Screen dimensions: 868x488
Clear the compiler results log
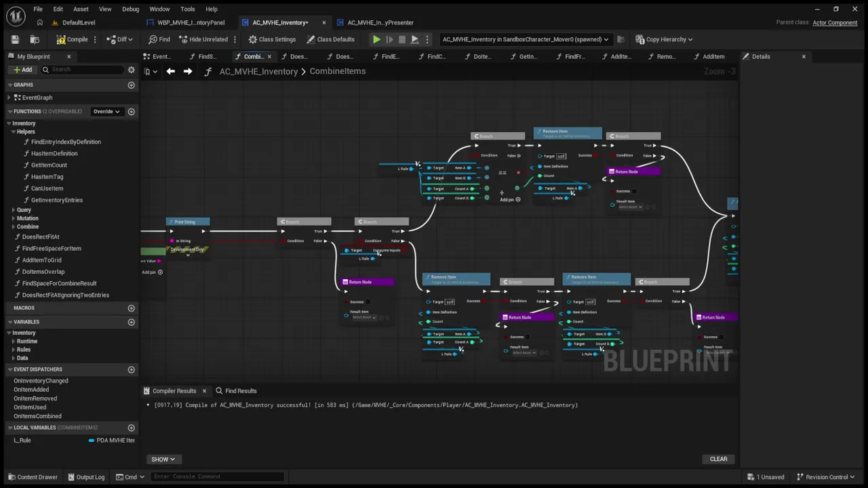[718, 460]
